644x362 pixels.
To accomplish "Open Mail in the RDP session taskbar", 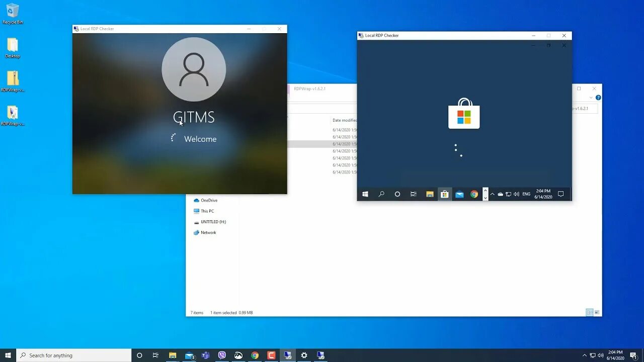I will coord(459,194).
